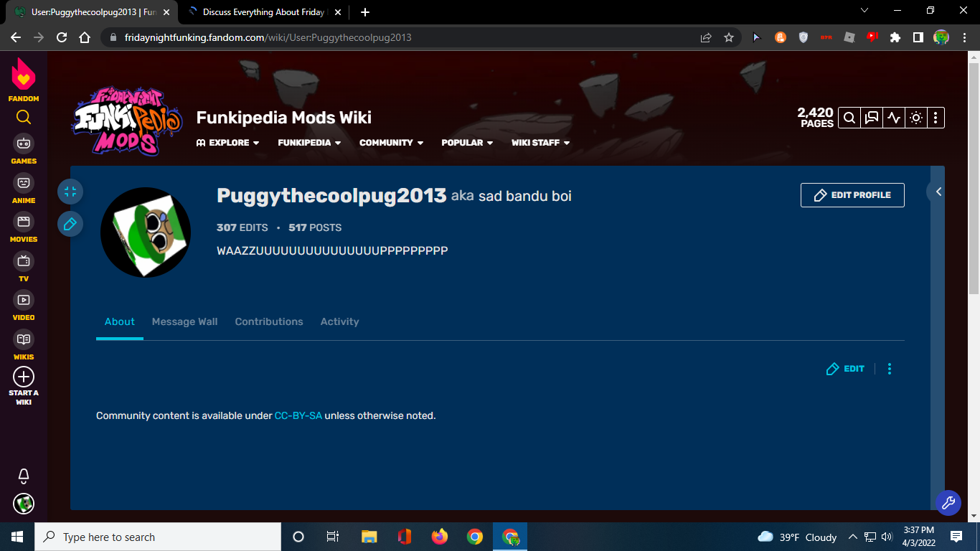980x551 pixels.
Task: Expand the Wiki Staff menu
Action: 540,143
